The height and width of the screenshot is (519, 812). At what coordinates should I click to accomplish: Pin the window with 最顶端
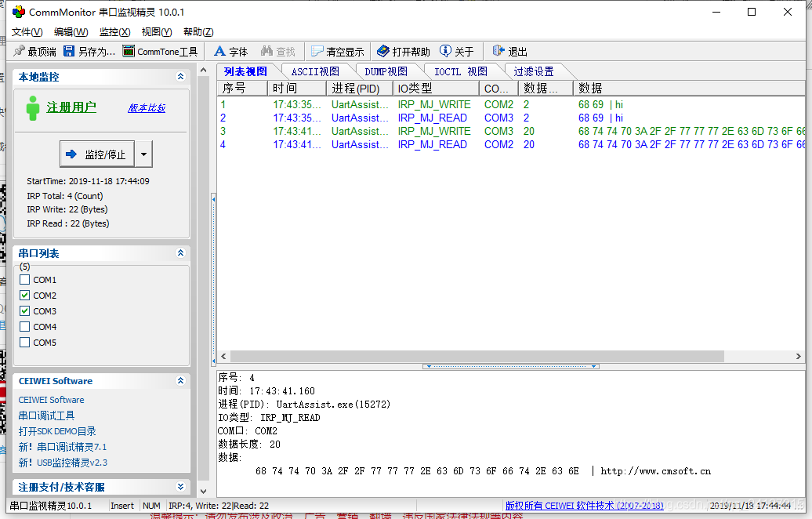(34, 51)
